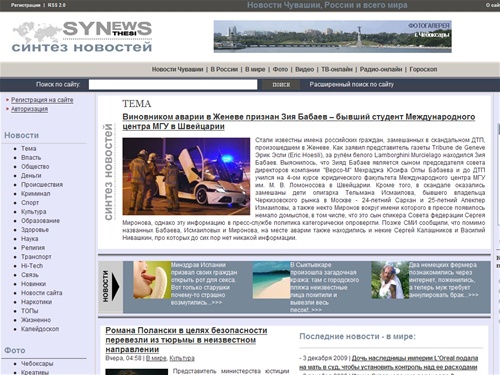Open Транспорт category in sidebar
This screenshot has width=500, height=375.
[x=36, y=256]
